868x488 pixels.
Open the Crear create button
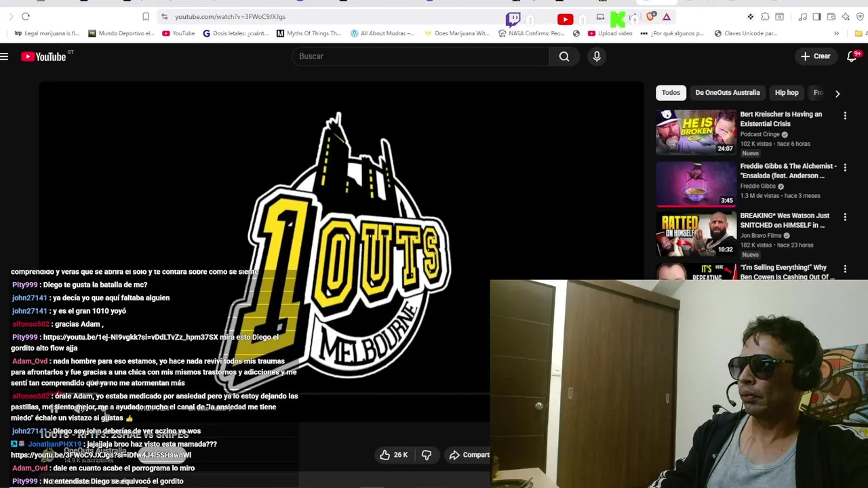click(815, 56)
